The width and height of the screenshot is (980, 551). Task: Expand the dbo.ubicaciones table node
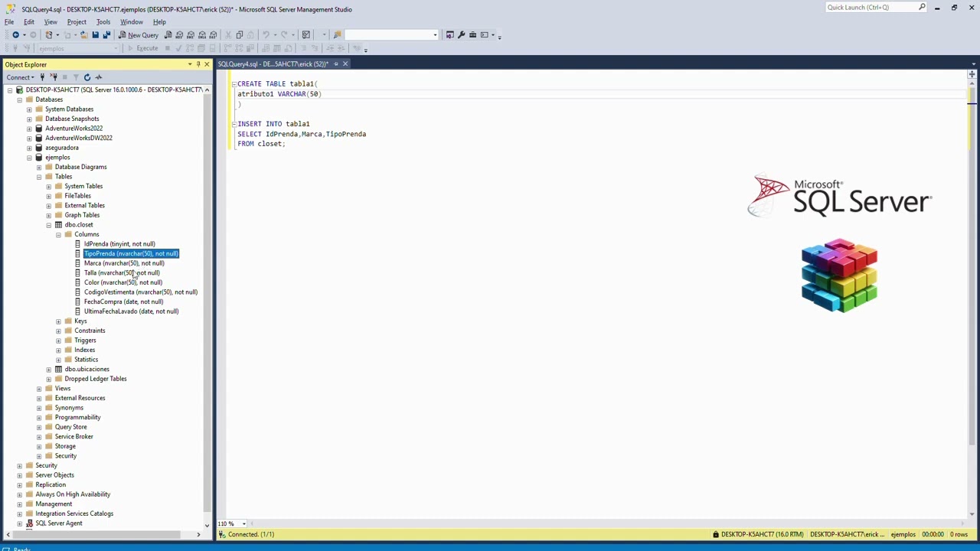tap(48, 370)
